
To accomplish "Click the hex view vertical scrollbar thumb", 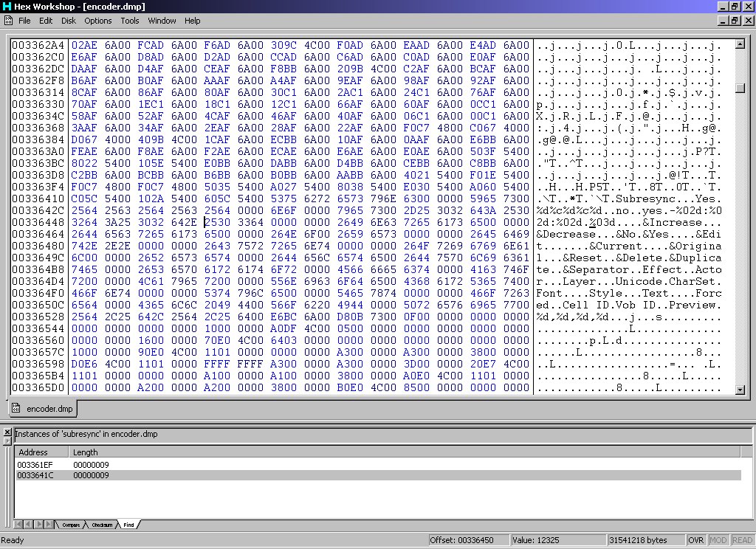I will click(x=740, y=89).
